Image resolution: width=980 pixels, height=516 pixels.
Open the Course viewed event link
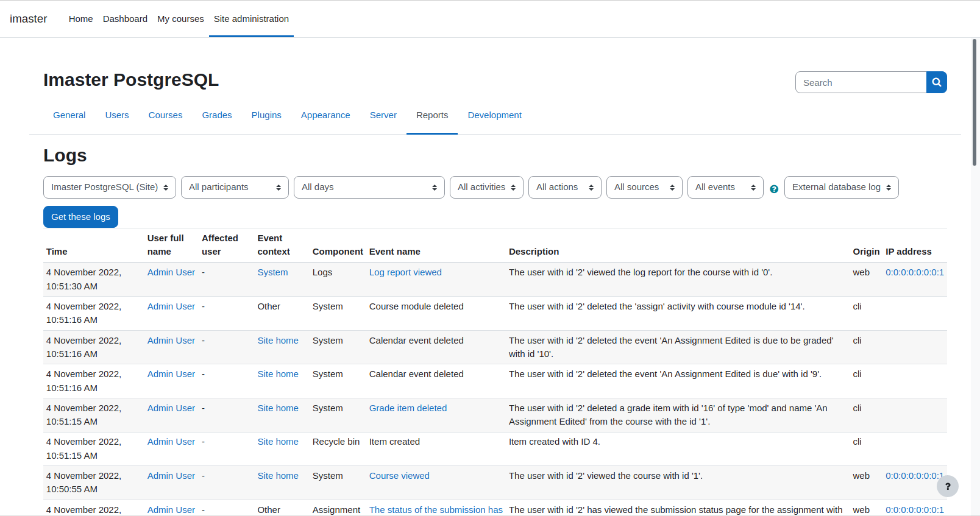coord(399,476)
